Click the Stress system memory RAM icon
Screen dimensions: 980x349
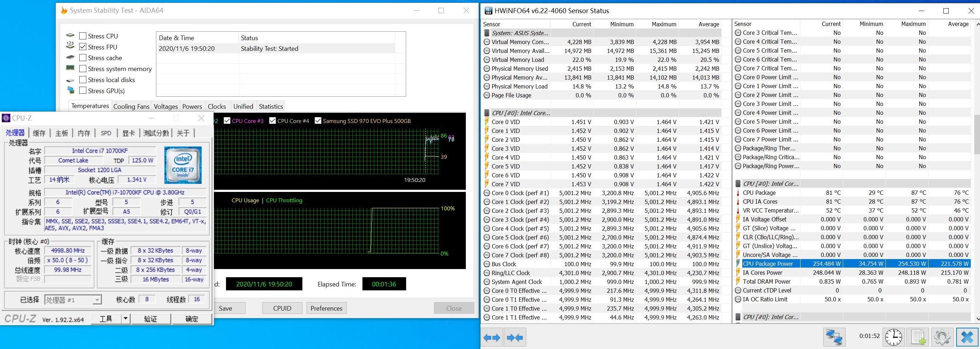(70, 68)
